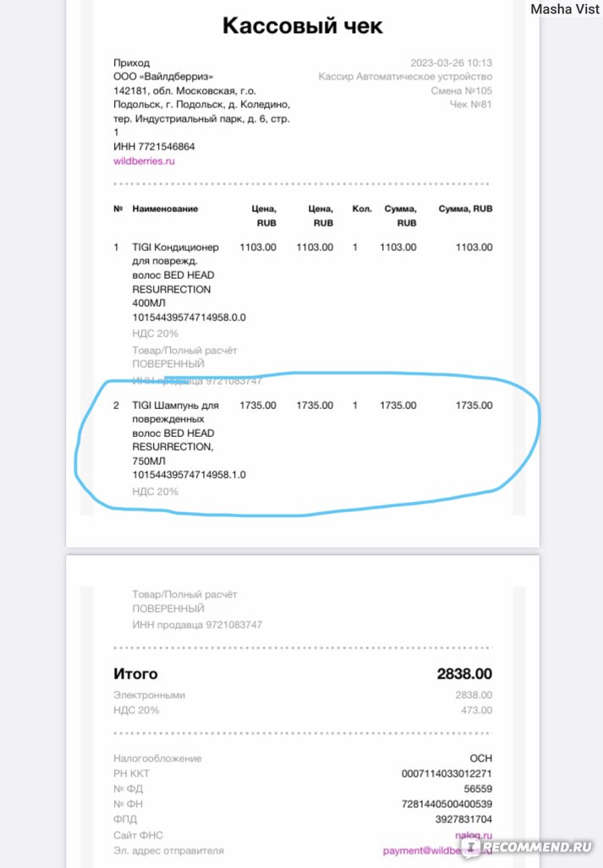Click the ИНН 7721546864 text
The width and height of the screenshot is (603, 868).
[154, 147]
